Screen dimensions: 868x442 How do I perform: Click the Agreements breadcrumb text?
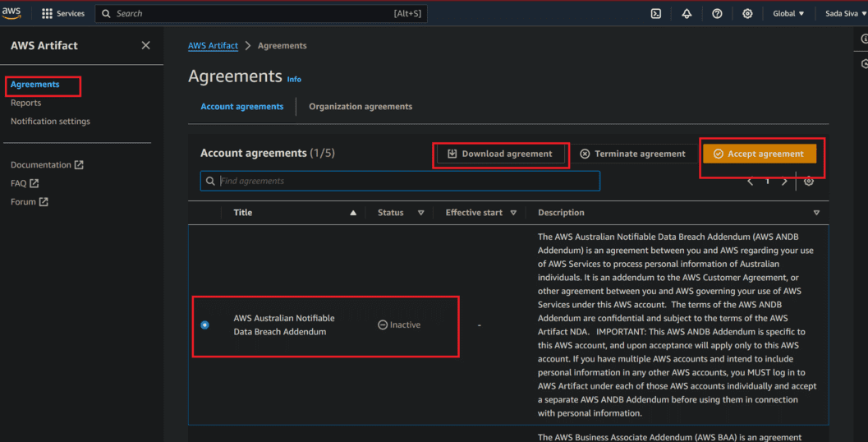[282, 45]
